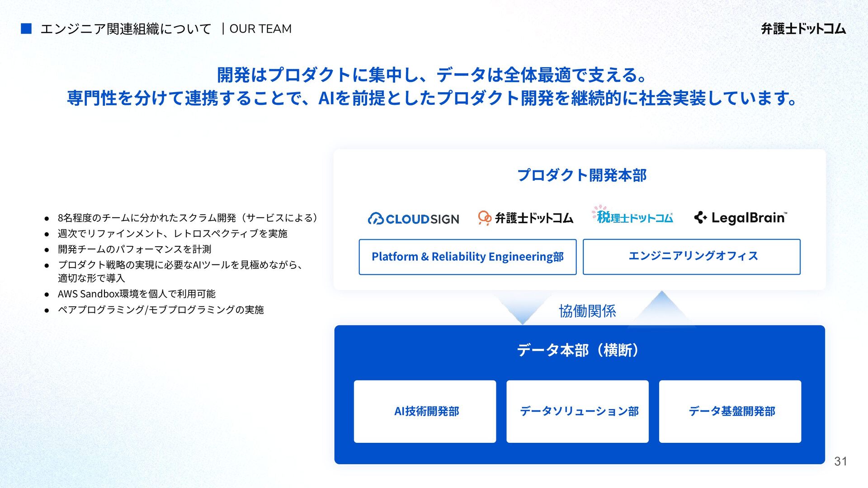This screenshot has height=488, width=868.
Task: Click the 弁護士ドットコム corporate logo top right
Action: (803, 29)
